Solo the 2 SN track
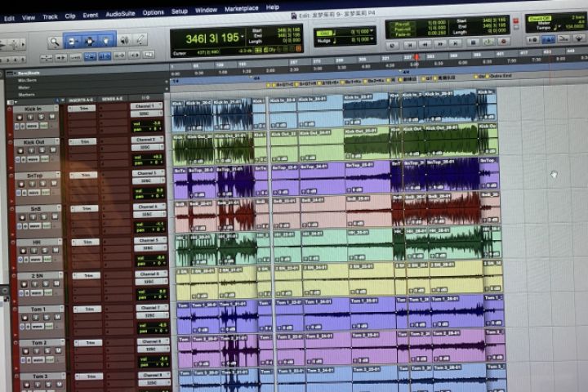Image resolution: width=588 pixels, height=392 pixels. [x=46, y=284]
